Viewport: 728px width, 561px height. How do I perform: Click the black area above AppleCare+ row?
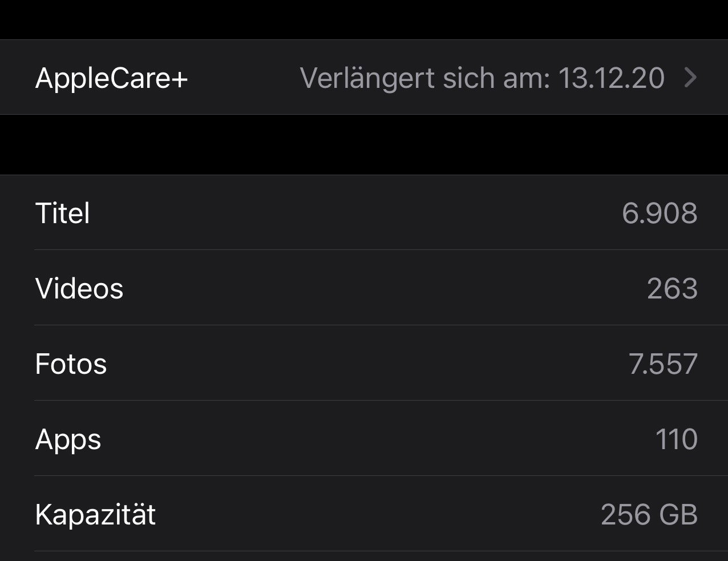364,19
